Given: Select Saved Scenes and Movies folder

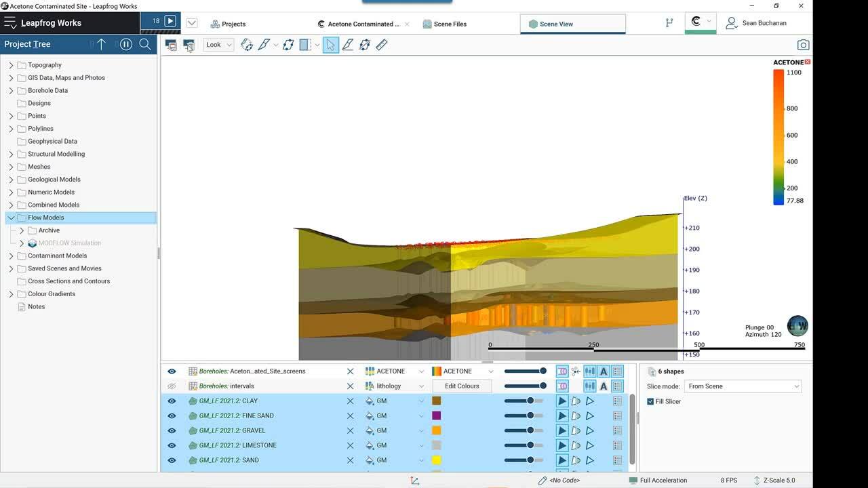Looking at the screenshot, I should coord(64,268).
